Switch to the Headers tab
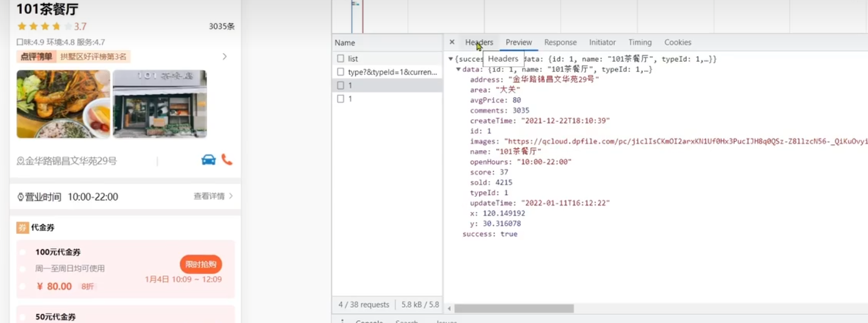Image resolution: width=868 pixels, height=323 pixels. click(479, 42)
